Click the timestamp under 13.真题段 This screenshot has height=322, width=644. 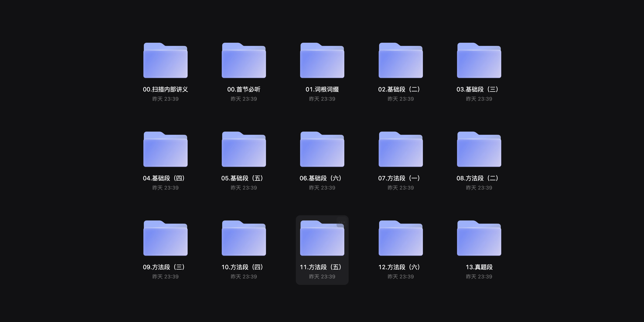coord(479,277)
